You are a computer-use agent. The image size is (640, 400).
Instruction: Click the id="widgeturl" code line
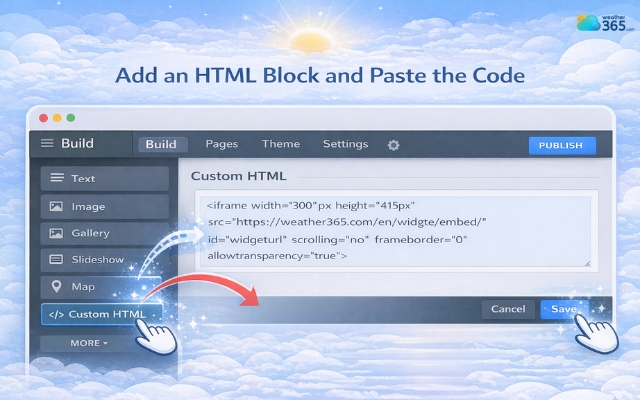[x=337, y=239]
